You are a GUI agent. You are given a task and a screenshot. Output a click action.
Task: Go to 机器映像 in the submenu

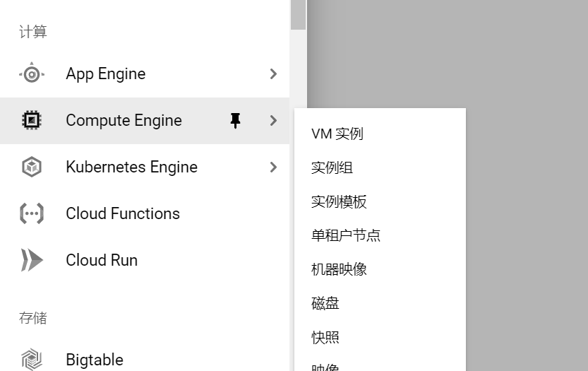[339, 269]
